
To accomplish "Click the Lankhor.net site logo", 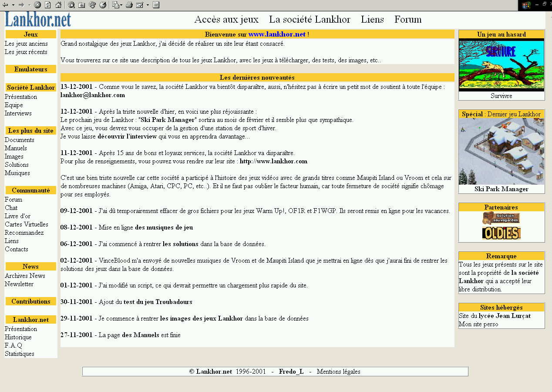I will (38, 19).
